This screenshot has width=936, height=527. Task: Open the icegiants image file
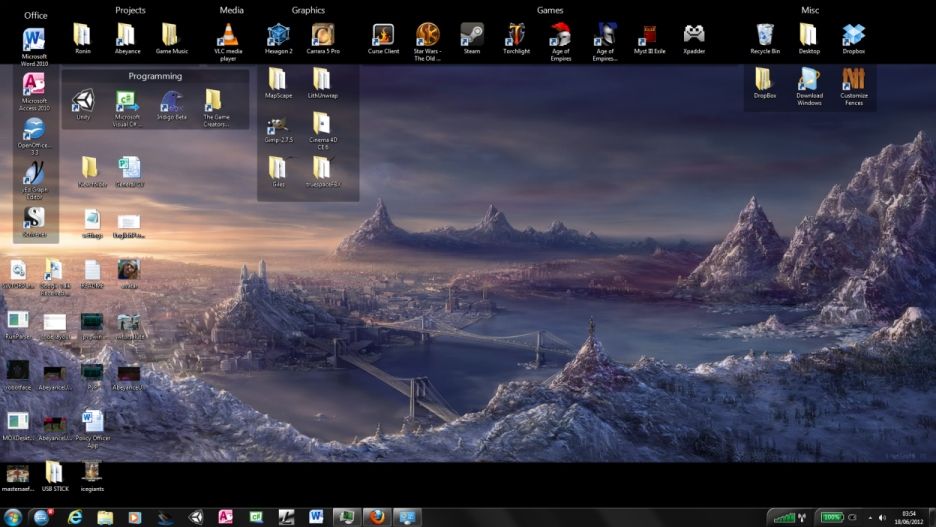point(92,476)
